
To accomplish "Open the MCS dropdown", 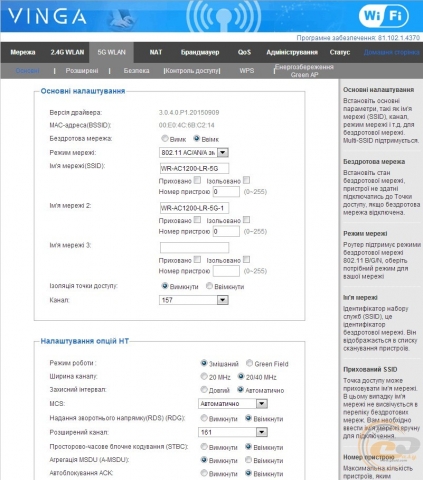I will tap(233, 404).
